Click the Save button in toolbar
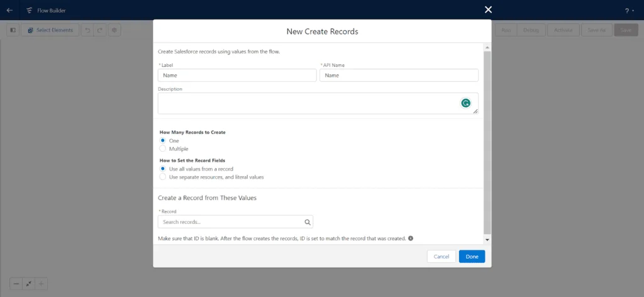Image resolution: width=644 pixels, height=297 pixels. click(626, 30)
